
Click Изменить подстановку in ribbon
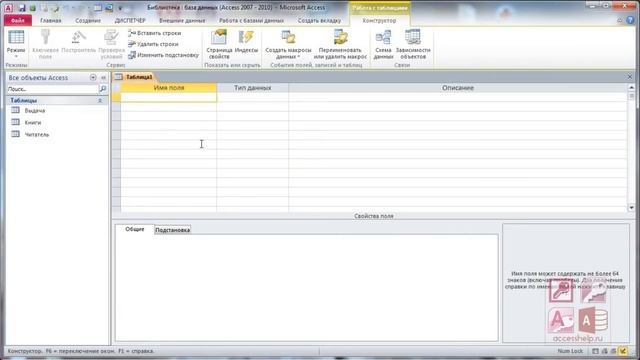(163, 55)
